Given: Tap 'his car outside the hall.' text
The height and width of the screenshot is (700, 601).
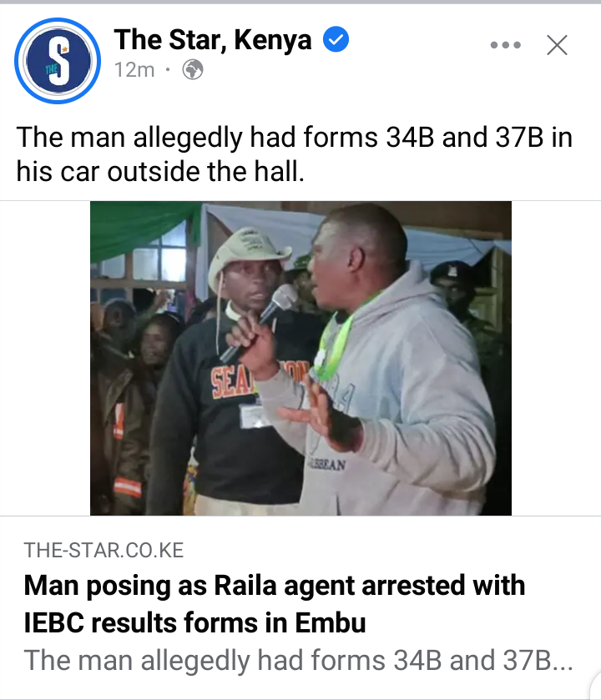Looking at the screenshot, I should coord(160,171).
